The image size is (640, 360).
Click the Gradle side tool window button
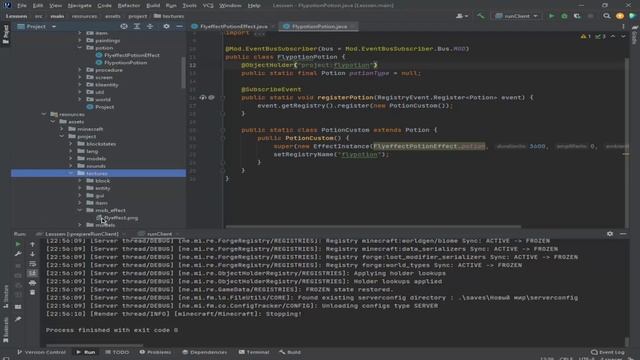tap(635, 35)
